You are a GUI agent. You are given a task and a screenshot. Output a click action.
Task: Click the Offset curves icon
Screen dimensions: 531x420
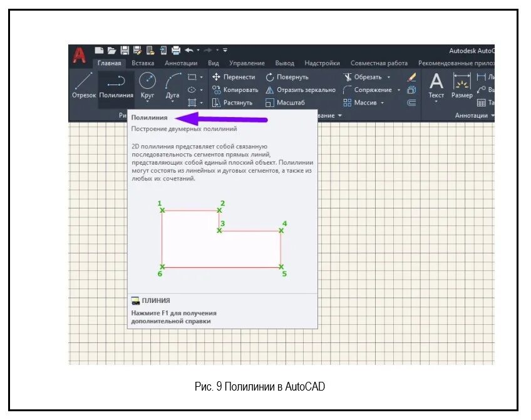coord(411,103)
